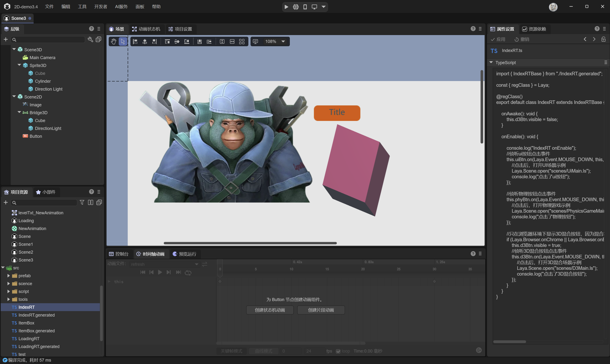Click the wrench icon in the hierarchy panel
Viewport: 610px width, 364px height.
tap(90, 40)
